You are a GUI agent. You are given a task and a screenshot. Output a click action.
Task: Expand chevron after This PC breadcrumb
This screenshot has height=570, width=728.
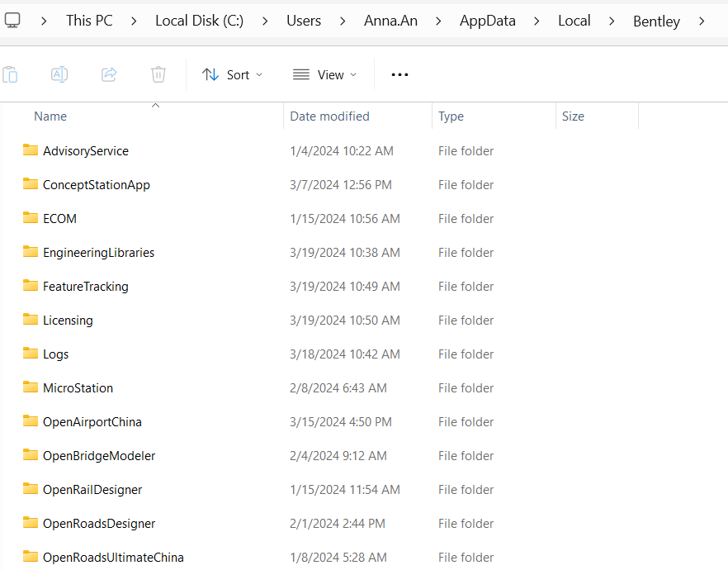[134, 21]
